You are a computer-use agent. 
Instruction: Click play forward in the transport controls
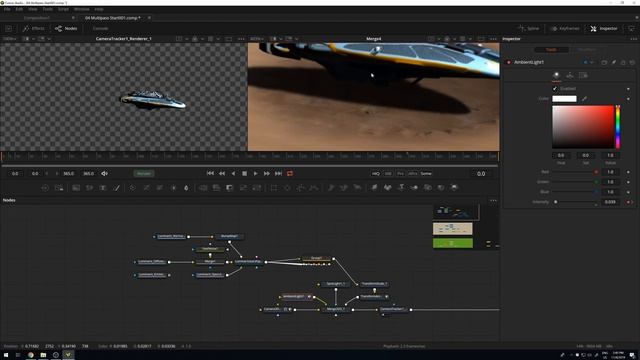point(256,173)
